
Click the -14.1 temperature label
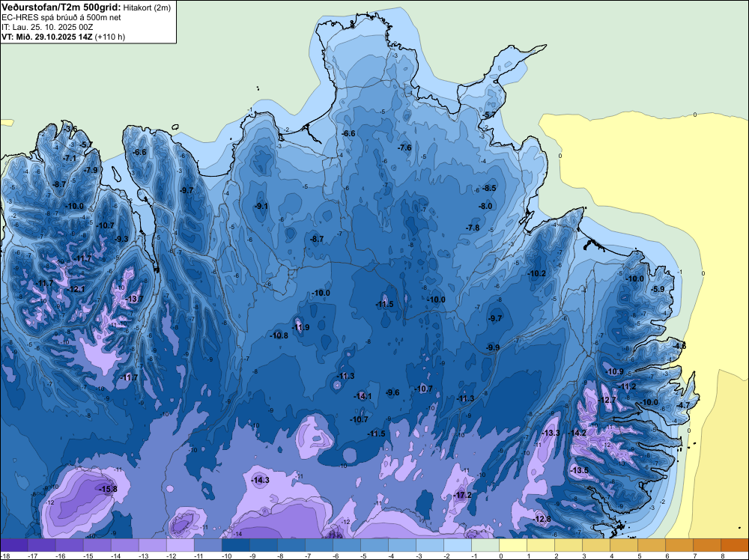click(363, 396)
